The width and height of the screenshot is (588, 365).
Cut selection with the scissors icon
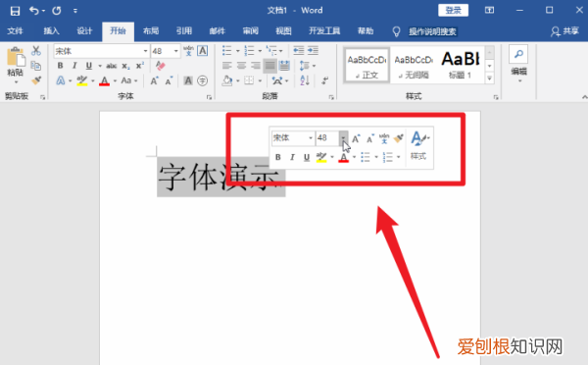pos(36,51)
